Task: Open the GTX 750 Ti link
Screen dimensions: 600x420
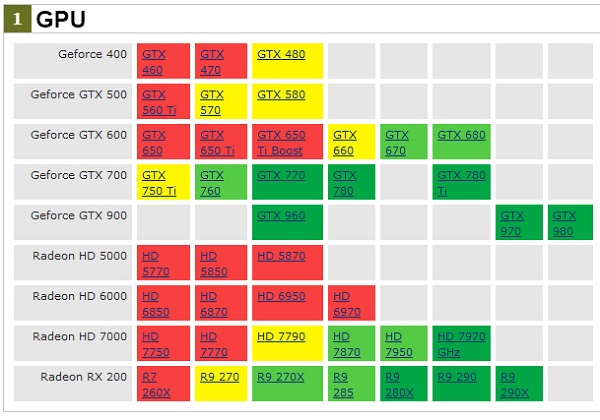Action: [x=158, y=182]
